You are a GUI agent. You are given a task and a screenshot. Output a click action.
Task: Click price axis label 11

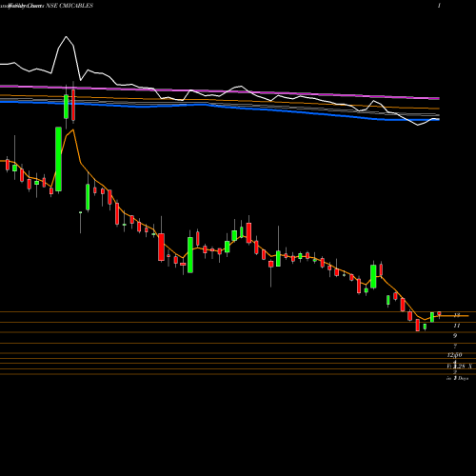tap(457, 326)
